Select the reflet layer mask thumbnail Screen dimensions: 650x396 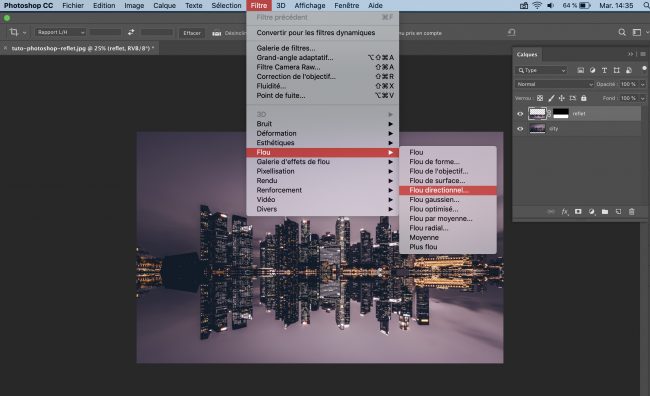point(560,114)
